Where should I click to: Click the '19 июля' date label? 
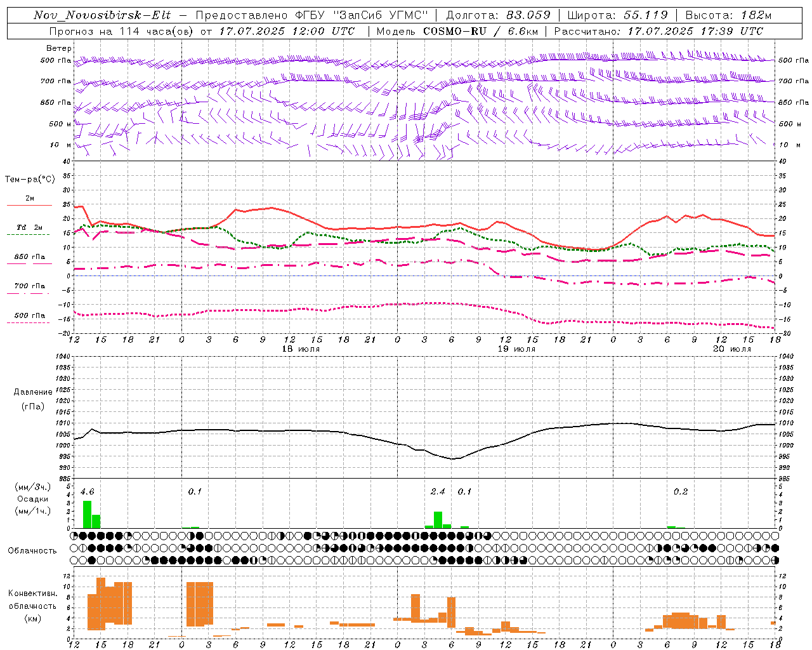[x=516, y=349]
